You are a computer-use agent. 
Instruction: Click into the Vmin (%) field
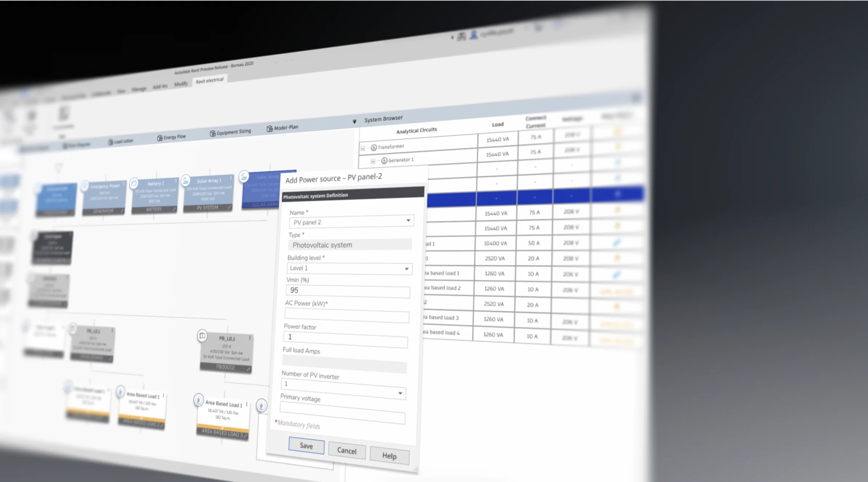348,291
